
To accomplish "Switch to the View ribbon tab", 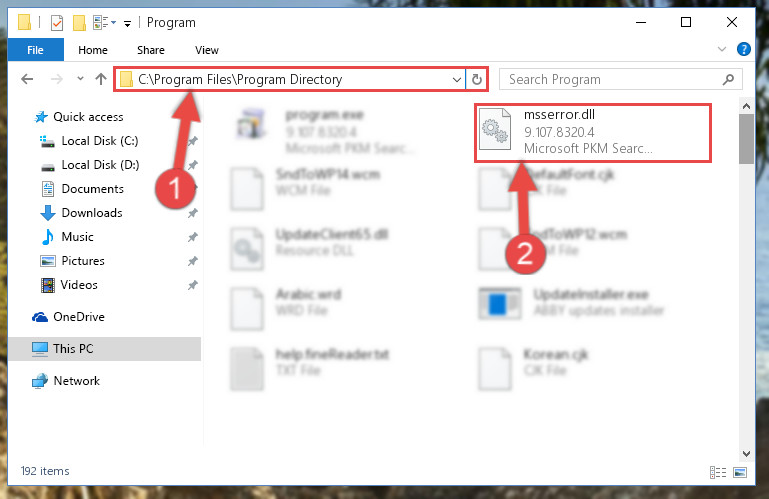I will tap(206, 50).
